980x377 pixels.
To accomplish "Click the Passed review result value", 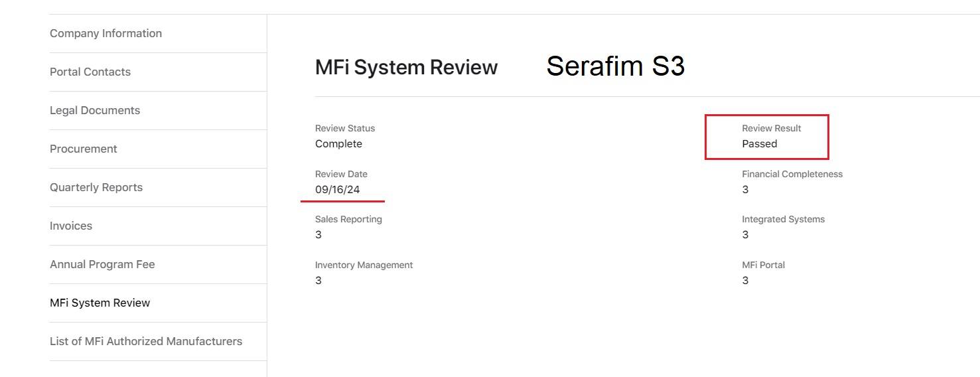I will pos(759,144).
